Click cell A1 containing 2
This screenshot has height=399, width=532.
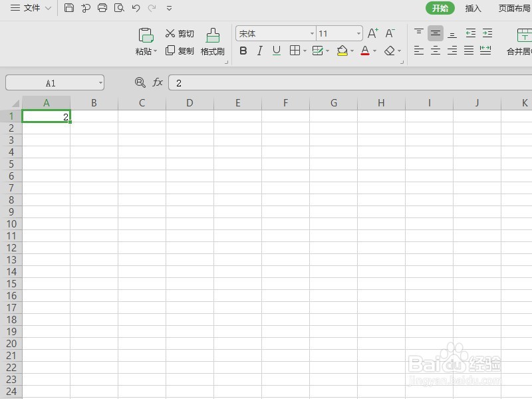pos(46,116)
